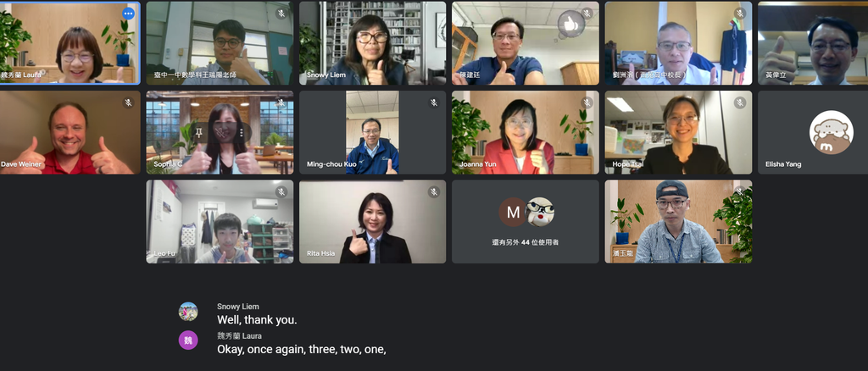Click the muted mic icon on Hope Tsai's tile

pyautogui.click(x=739, y=102)
